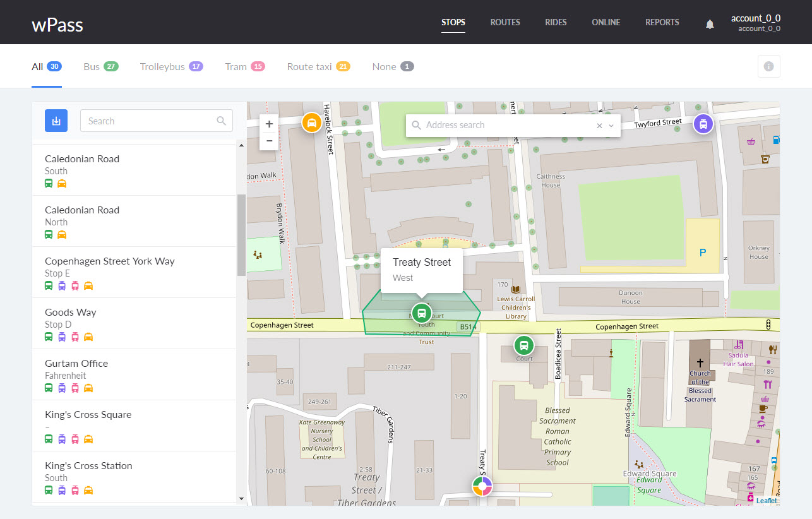Open the Routes menu item
The image size is (812, 519).
tap(505, 22)
